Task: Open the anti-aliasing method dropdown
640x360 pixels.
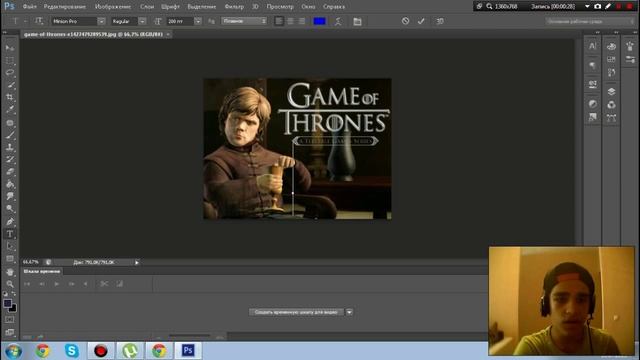Action: [244, 21]
